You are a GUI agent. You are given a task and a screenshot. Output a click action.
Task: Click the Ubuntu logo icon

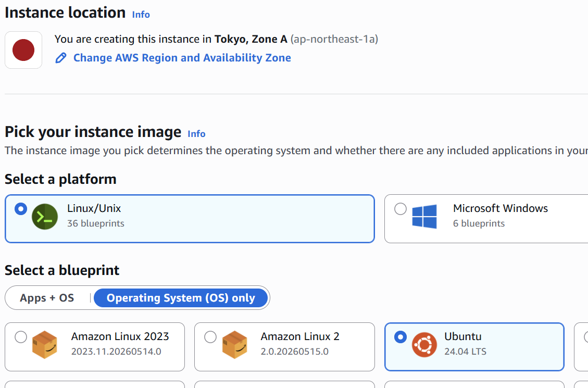pyautogui.click(x=424, y=345)
